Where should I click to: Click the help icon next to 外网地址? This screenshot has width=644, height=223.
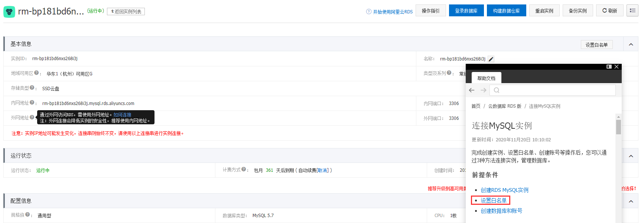[x=32, y=118]
